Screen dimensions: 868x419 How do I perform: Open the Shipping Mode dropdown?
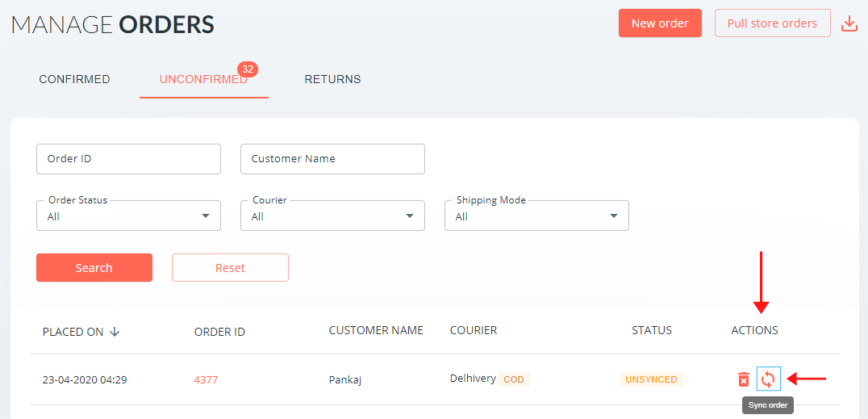coord(536,216)
